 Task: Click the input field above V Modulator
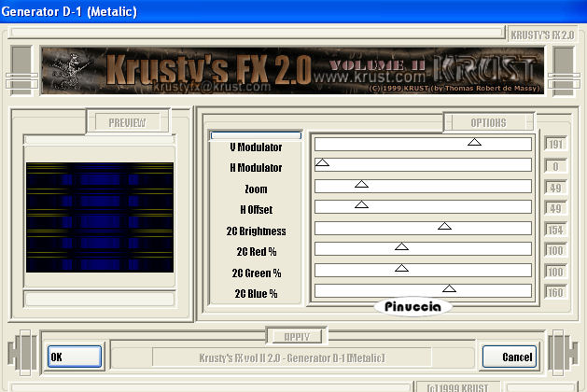pos(256,135)
